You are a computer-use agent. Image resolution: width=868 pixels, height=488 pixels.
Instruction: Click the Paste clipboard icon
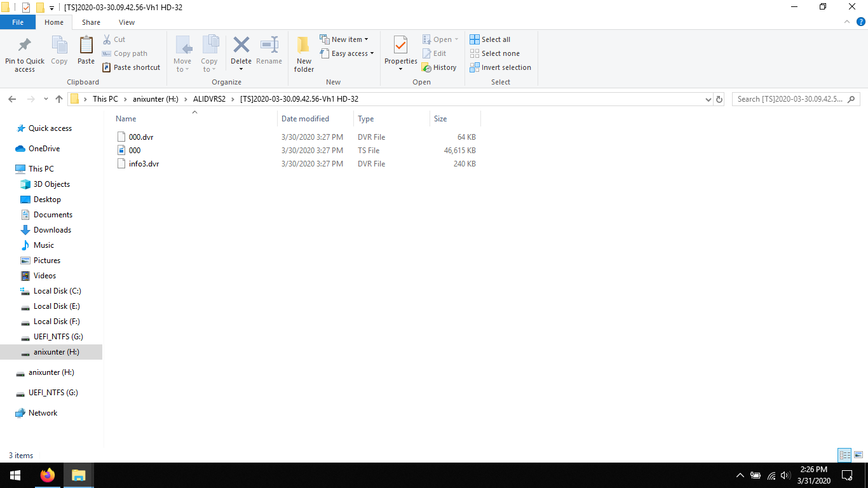coord(86,47)
